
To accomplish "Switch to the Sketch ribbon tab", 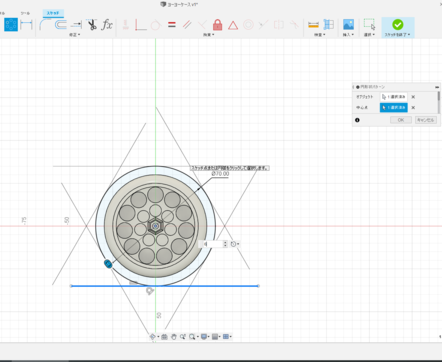I will (x=53, y=13).
